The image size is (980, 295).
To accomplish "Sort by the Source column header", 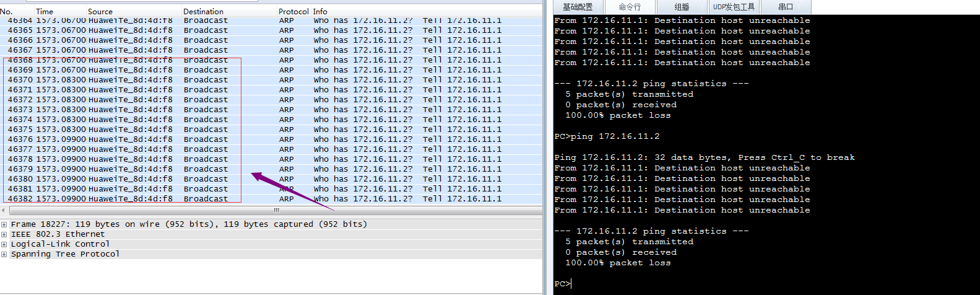I will point(134,11).
